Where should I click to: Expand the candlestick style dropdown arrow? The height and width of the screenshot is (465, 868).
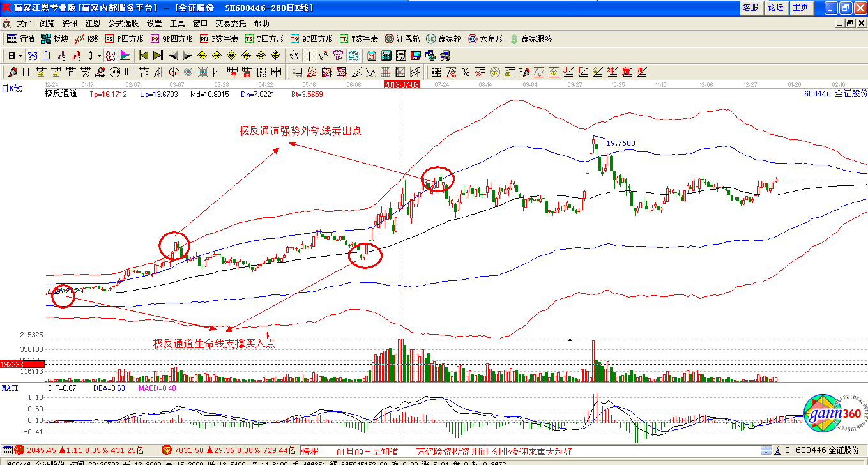pyautogui.click(x=99, y=56)
